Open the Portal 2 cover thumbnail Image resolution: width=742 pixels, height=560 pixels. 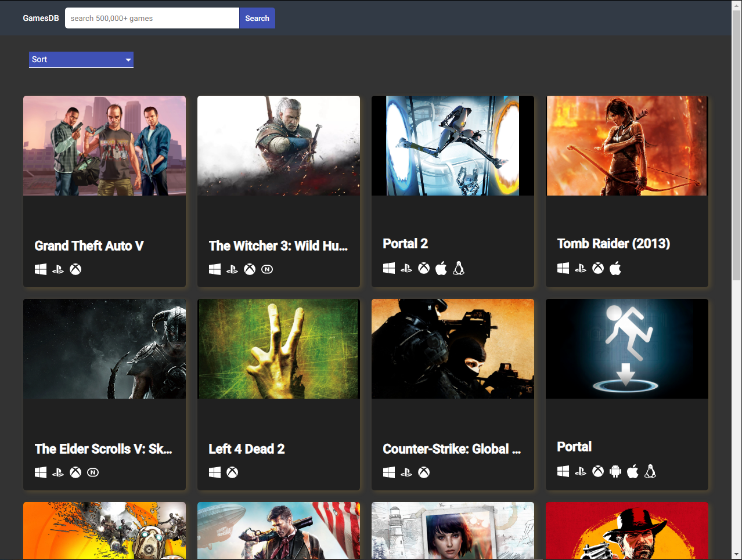point(453,146)
